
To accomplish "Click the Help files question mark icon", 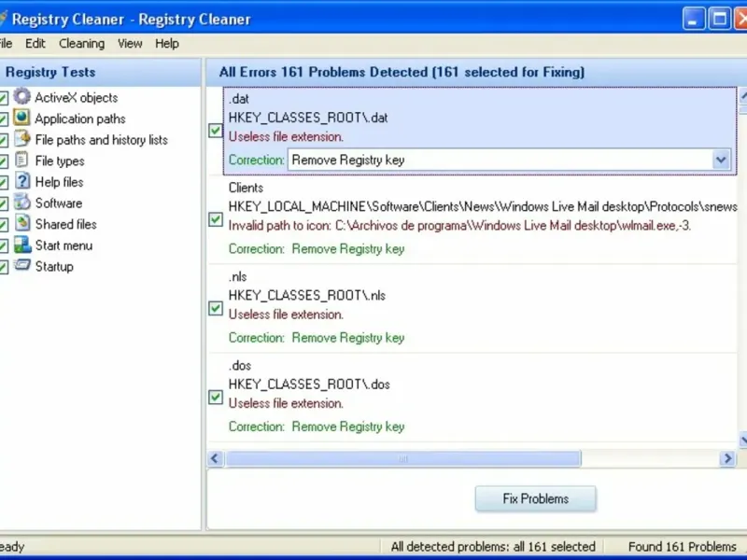I will point(21,181).
